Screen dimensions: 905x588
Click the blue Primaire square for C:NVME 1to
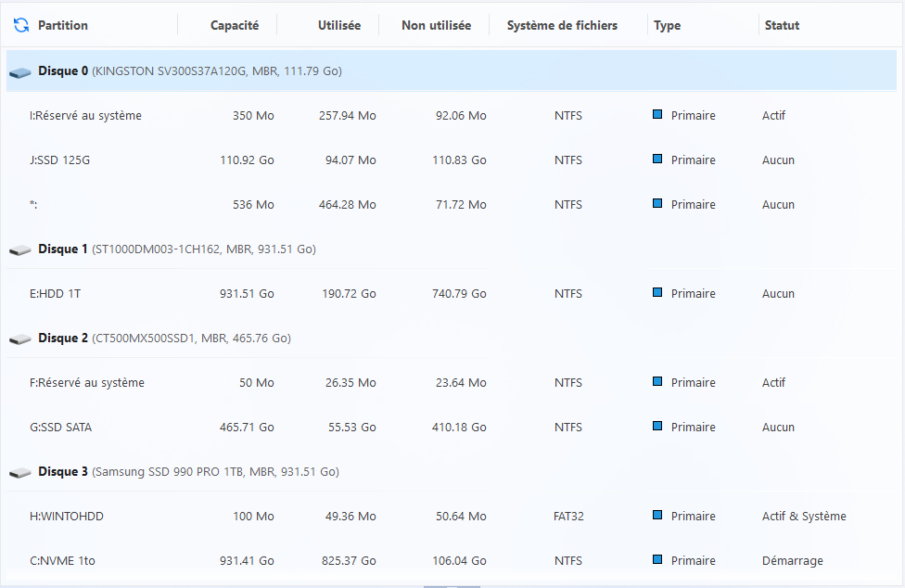tap(657, 559)
